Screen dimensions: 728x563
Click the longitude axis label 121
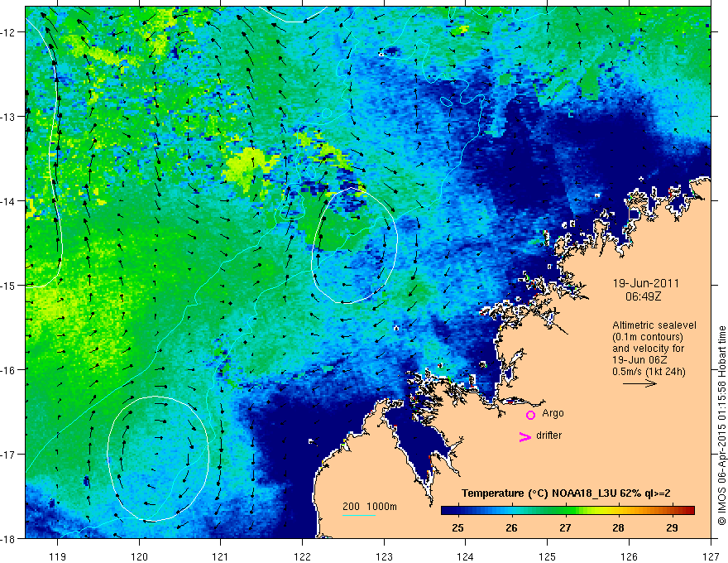[221, 556]
